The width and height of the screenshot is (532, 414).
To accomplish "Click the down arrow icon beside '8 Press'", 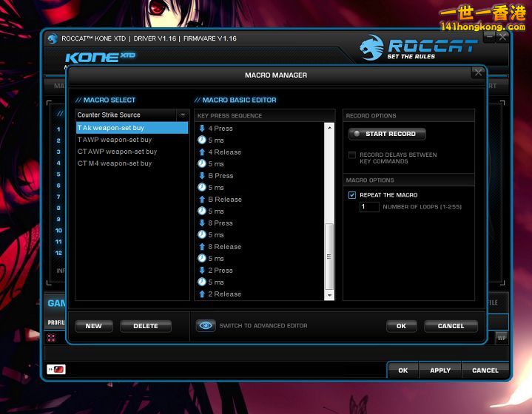I will click(x=202, y=223).
